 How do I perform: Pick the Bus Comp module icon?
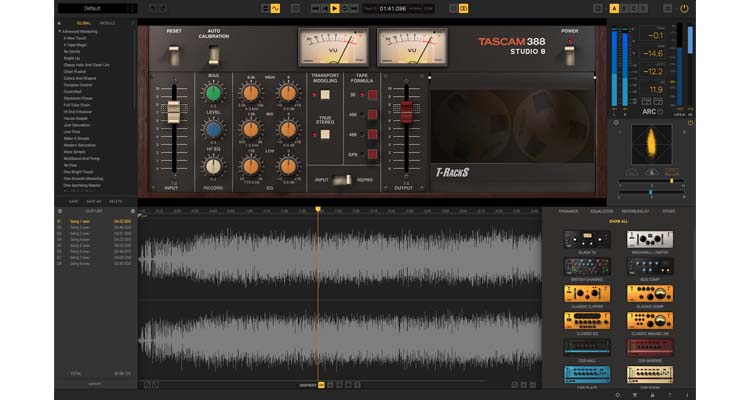pos(649,267)
